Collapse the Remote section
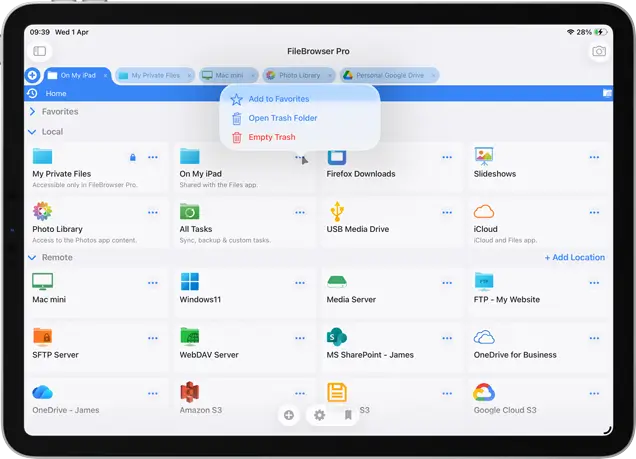Screen dimensions: 636x459 click(x=32, y=257)
